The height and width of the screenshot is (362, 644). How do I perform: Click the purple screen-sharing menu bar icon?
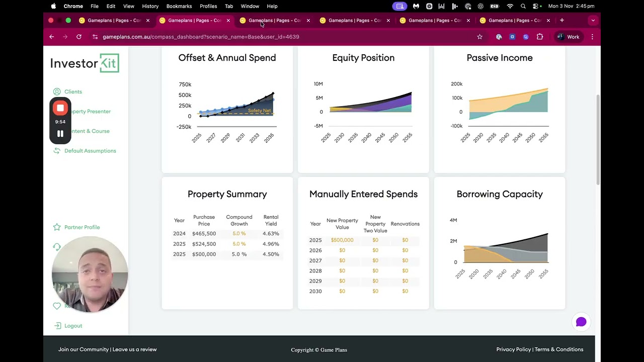coord(400,6)
